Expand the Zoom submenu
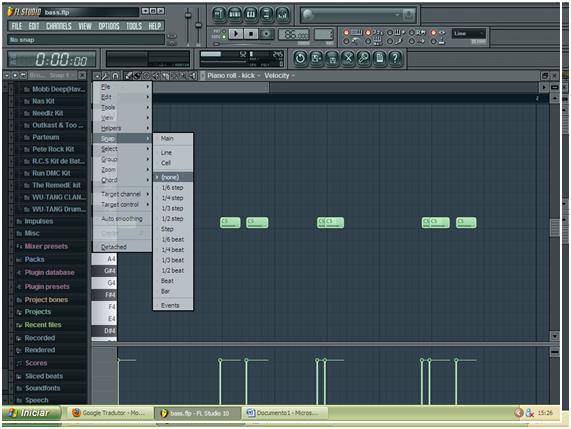571x429 pixels. pyautogui.click(x=122, y=170)
